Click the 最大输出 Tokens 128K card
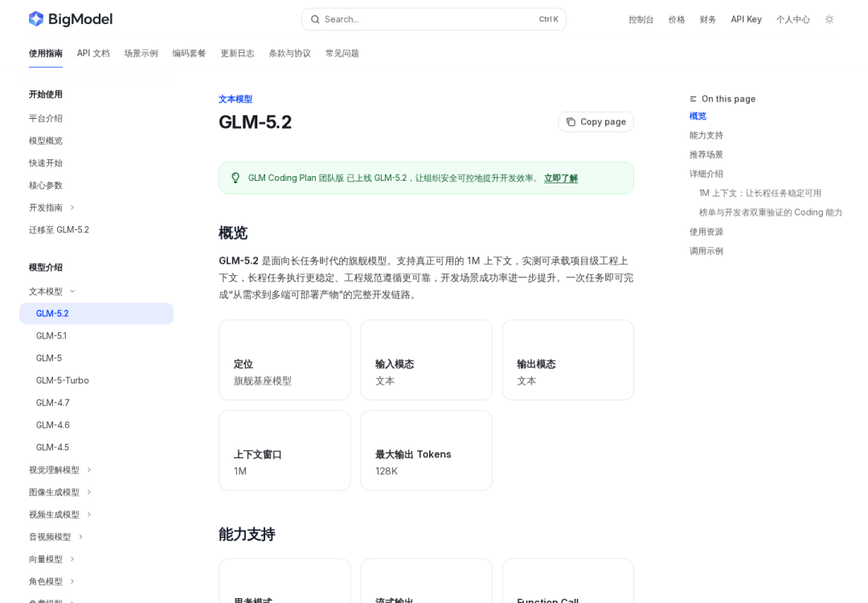This screenshot has height=603, width=868. pyautogui.click(x=426, y=451)
